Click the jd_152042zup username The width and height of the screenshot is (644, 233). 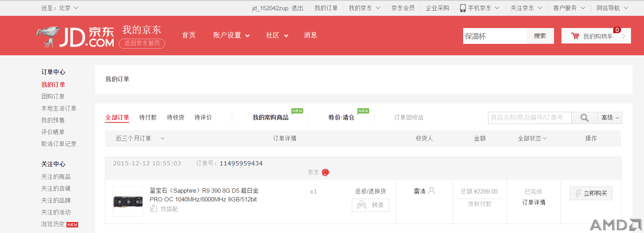[x=270, y=8]
